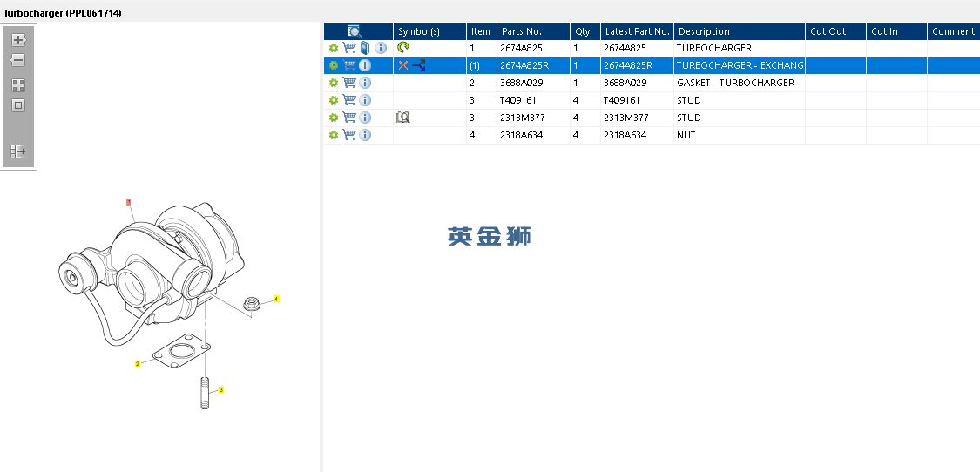Image resolution: width=980 pixels, height=472 pixels.
Task: Show info for stud T409161
Action: [x=365, y=101]
